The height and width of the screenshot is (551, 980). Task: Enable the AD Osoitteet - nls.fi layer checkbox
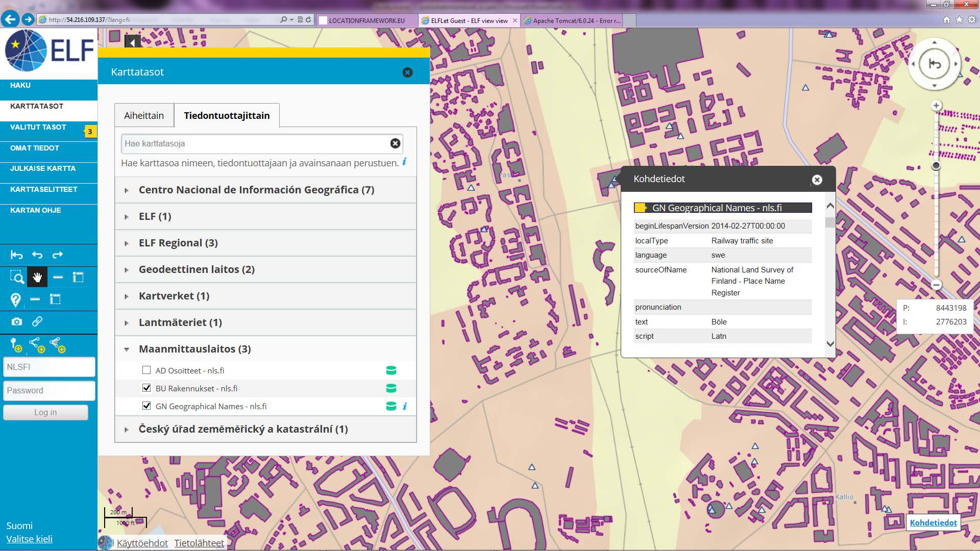tap(146, 370)
